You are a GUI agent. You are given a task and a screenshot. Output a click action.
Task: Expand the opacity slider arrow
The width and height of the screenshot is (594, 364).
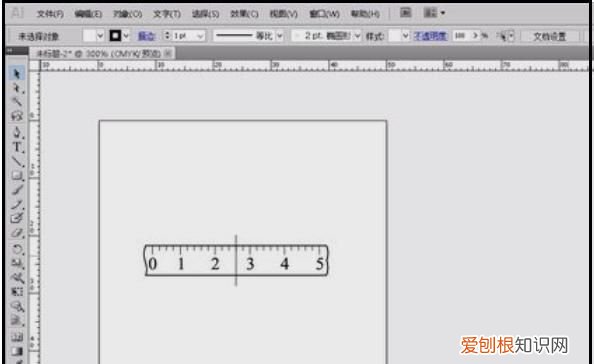point(475,36)
